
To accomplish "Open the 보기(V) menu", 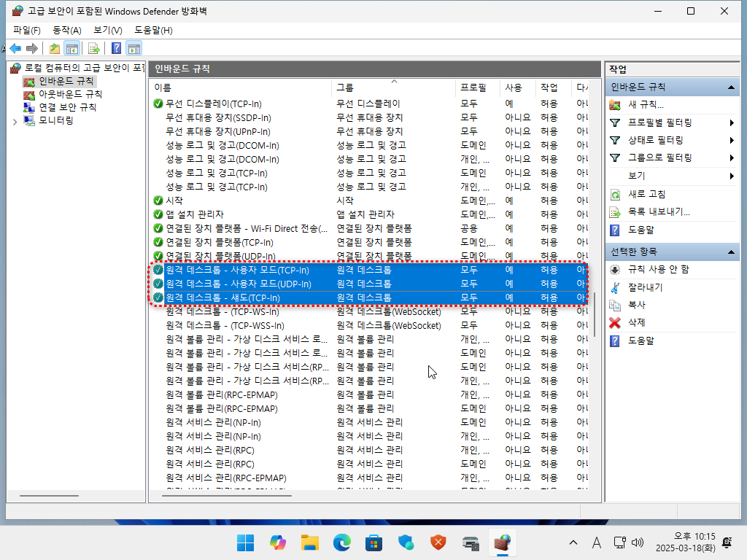I will 108,31.
